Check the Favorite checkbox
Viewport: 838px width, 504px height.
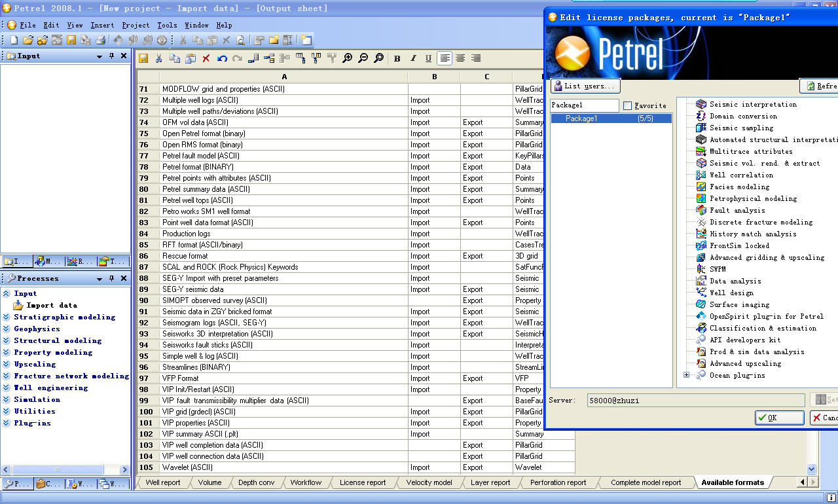(628, 105)
